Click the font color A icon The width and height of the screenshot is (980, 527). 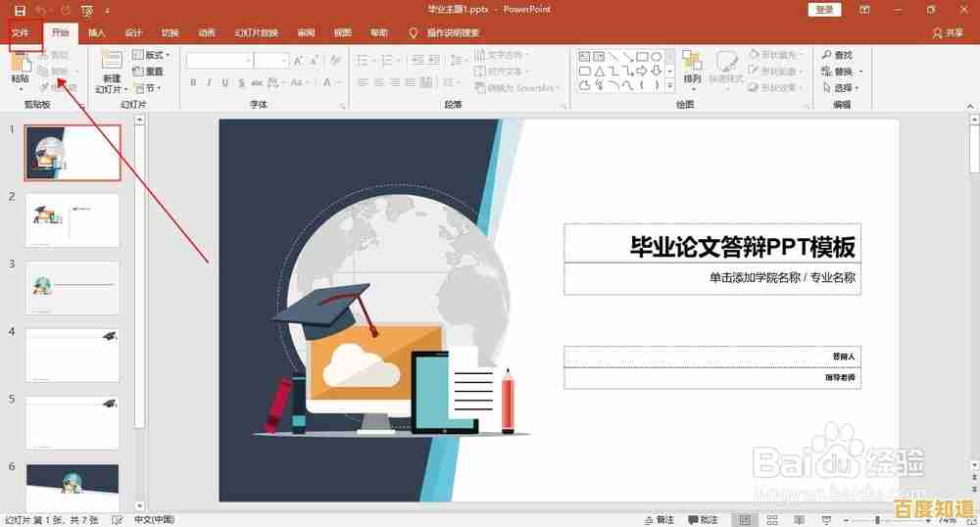click(x=327, y=82)
